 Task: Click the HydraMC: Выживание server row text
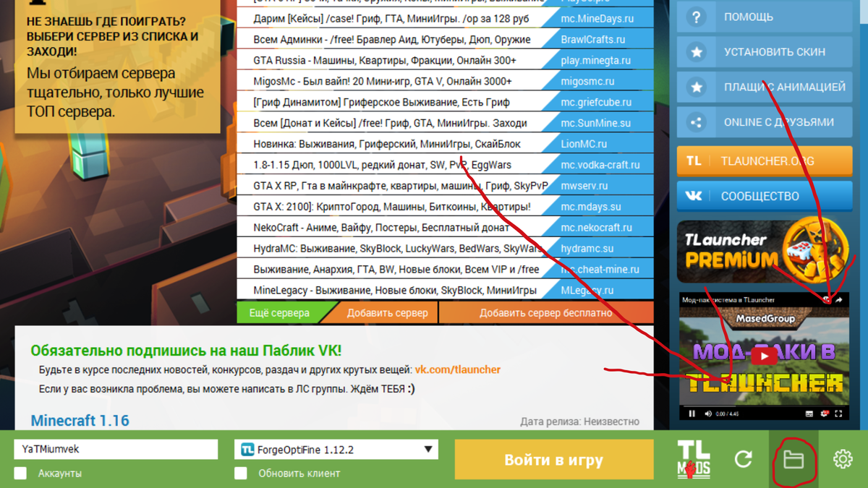coord(398,249)
